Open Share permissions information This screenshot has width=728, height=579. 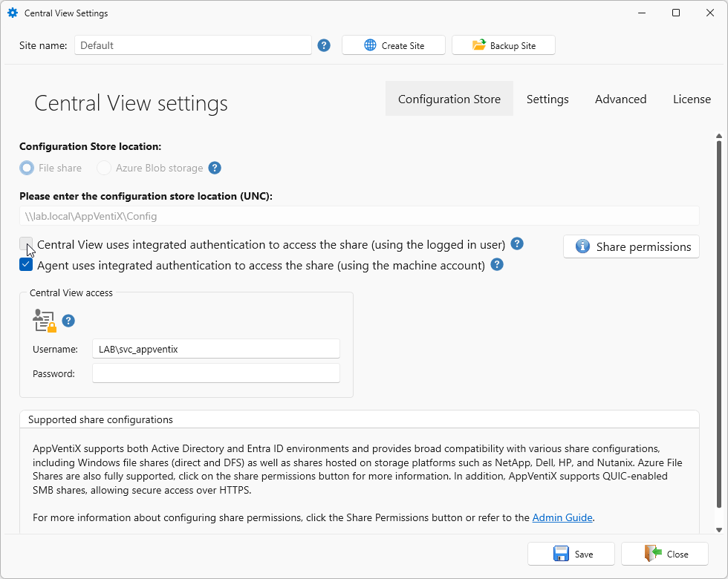pos(631,246)
